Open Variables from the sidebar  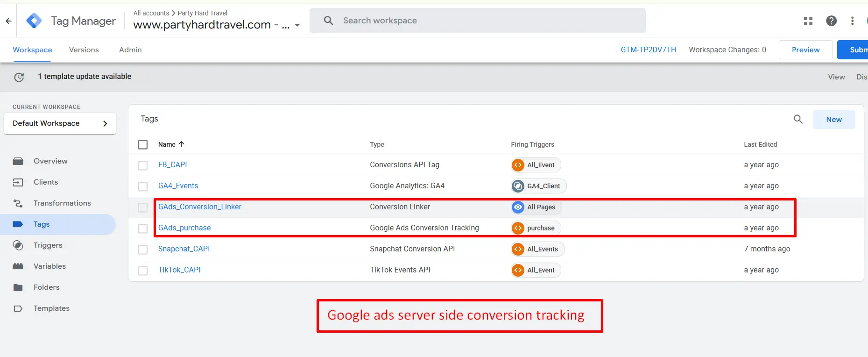[x=49, y=266]
